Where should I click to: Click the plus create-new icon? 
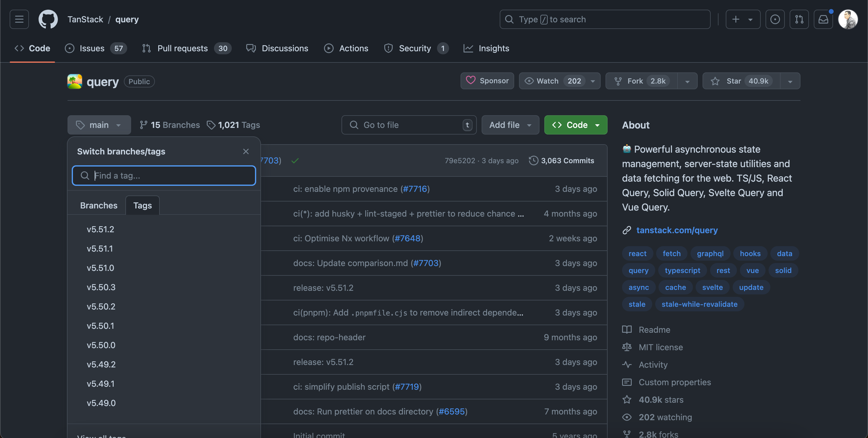coord(736,19)
